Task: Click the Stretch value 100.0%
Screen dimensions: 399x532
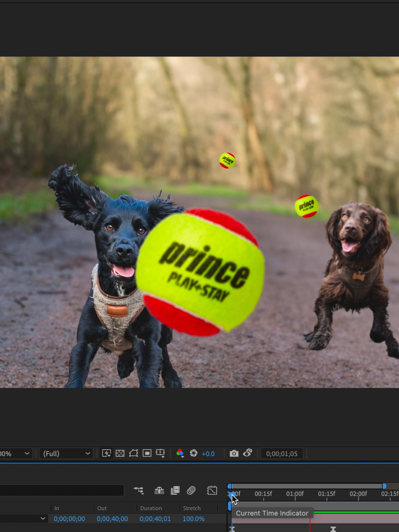Action: [194, 519]
